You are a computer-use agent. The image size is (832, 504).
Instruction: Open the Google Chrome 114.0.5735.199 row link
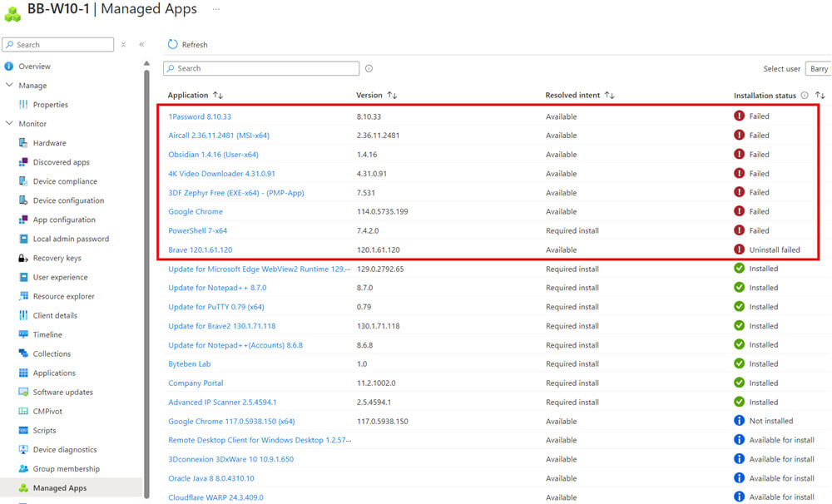196,211
